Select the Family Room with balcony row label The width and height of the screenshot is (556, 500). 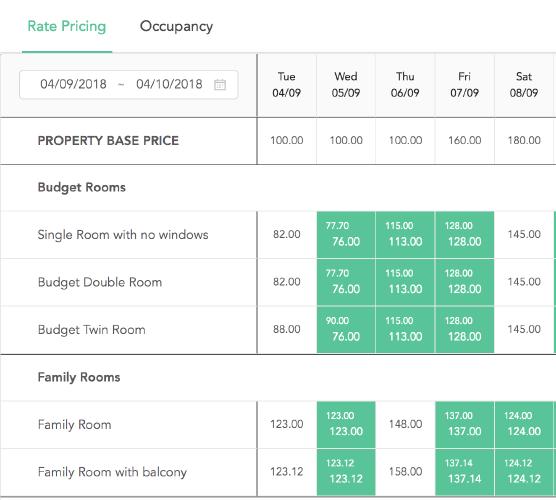coord(112,472)
